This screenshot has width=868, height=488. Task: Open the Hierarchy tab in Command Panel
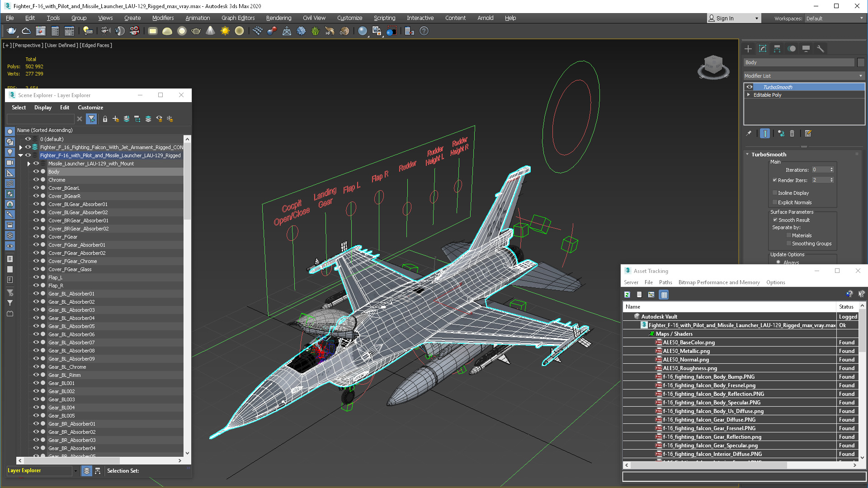tap(777, 49)
